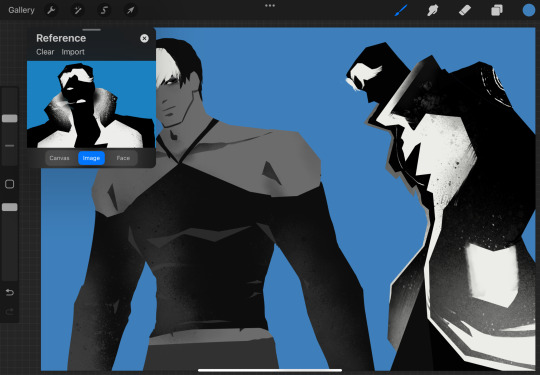Select the Eraser tool
This screenshot has height=375, width=540.
point(465,10)
